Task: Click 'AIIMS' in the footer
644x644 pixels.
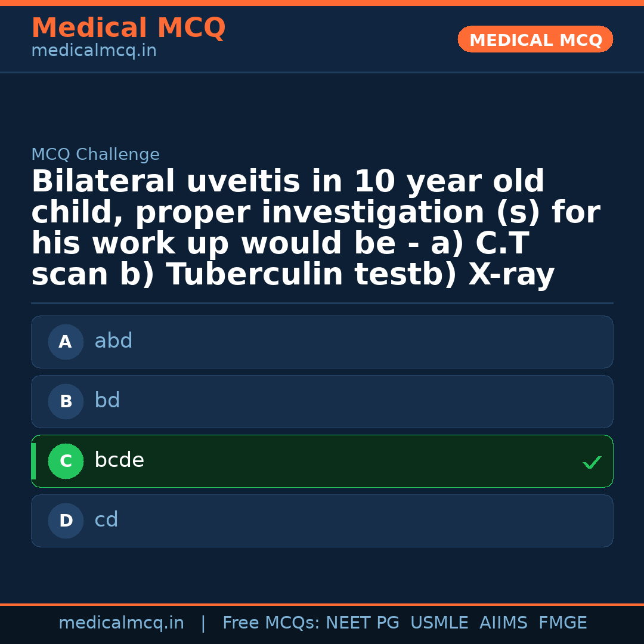Action: point(503,623)
